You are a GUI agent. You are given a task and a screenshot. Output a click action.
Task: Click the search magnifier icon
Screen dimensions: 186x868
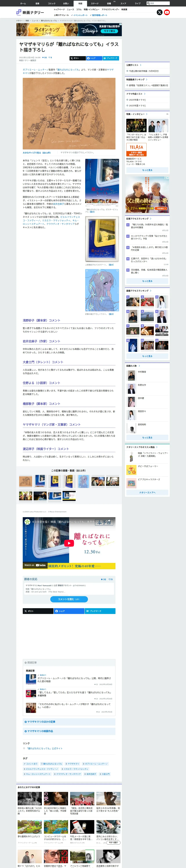coord(148,3)
